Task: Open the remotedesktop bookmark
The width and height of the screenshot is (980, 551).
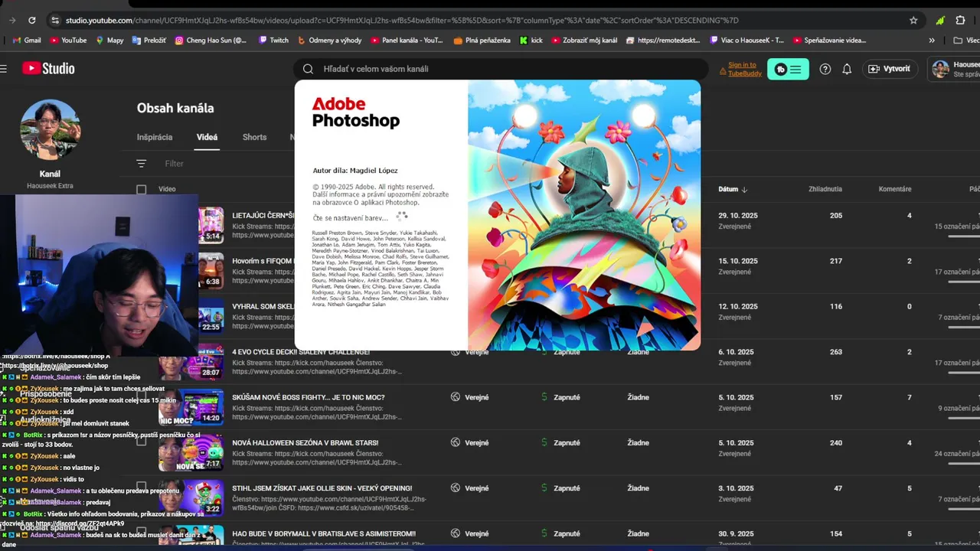Action: (664, 40)
